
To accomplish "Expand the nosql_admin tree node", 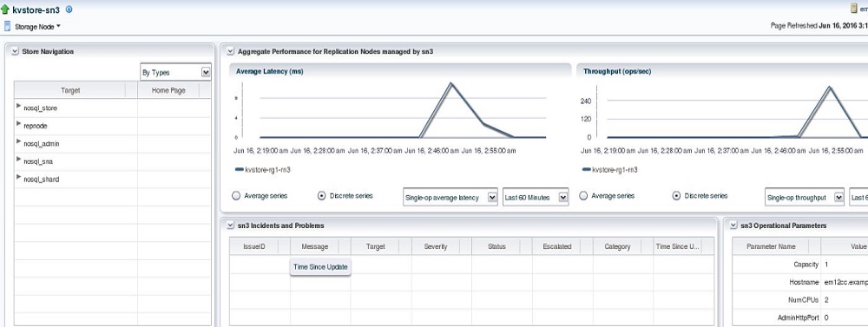I will click(x=19, y=141).
